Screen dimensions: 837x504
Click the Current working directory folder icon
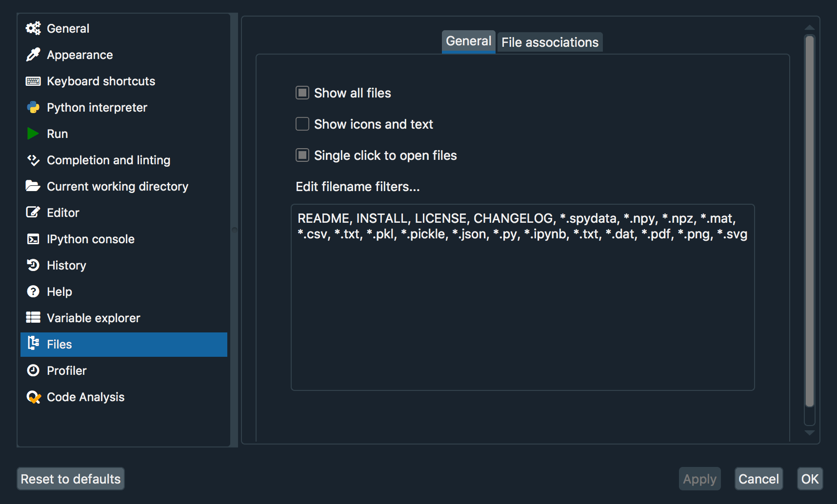coord(33,186)
